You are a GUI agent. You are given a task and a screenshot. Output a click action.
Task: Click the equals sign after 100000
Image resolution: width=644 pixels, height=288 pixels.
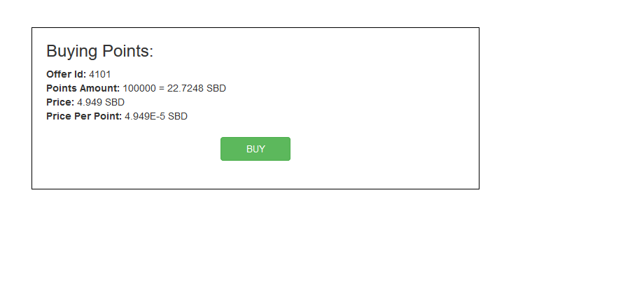pyautogui.click(x=162, y=88)
